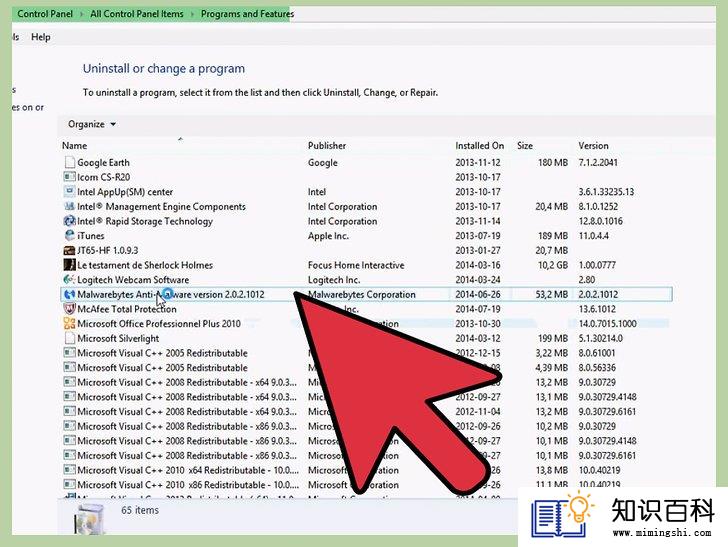Click Programs and Features breadcrumb

247,14
